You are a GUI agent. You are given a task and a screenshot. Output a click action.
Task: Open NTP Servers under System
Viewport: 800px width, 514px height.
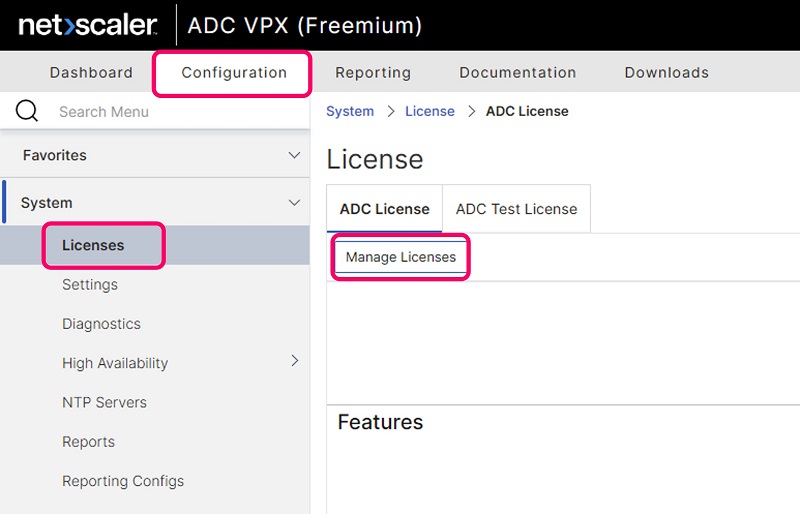[x=104, y=402]
